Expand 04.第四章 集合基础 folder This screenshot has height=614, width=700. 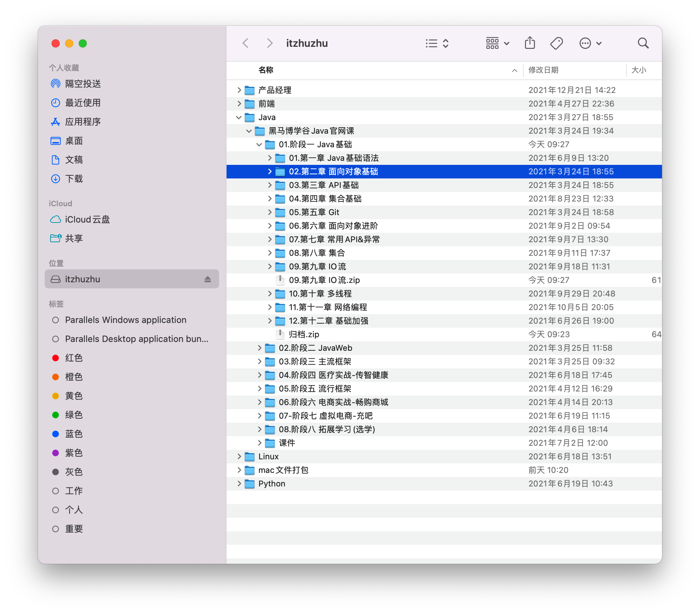(270, 199)
